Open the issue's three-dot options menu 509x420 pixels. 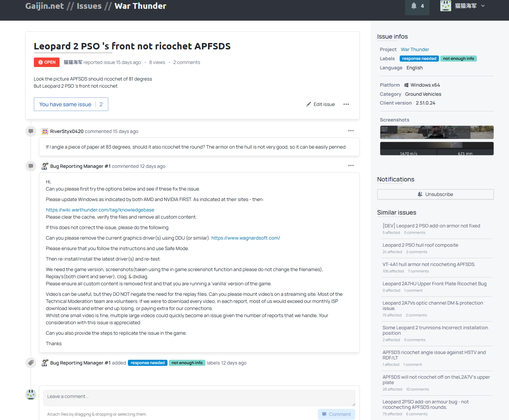pyautogui.click(x=346, y=104)
